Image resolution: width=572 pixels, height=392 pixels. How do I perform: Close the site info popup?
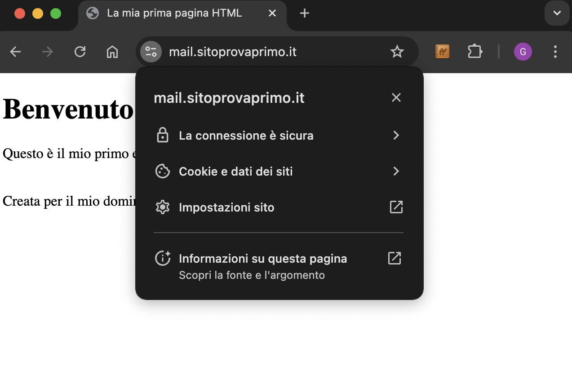click(x=396, y=98)
